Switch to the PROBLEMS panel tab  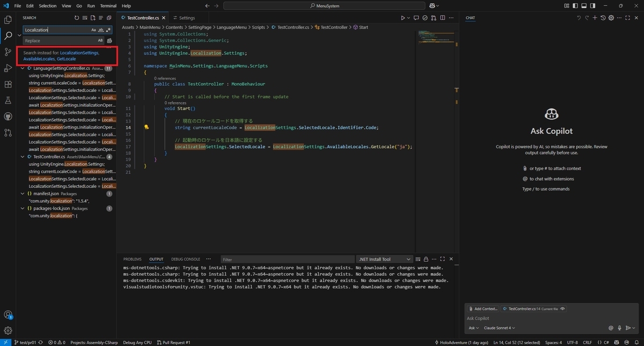click(x=133, y=259)
